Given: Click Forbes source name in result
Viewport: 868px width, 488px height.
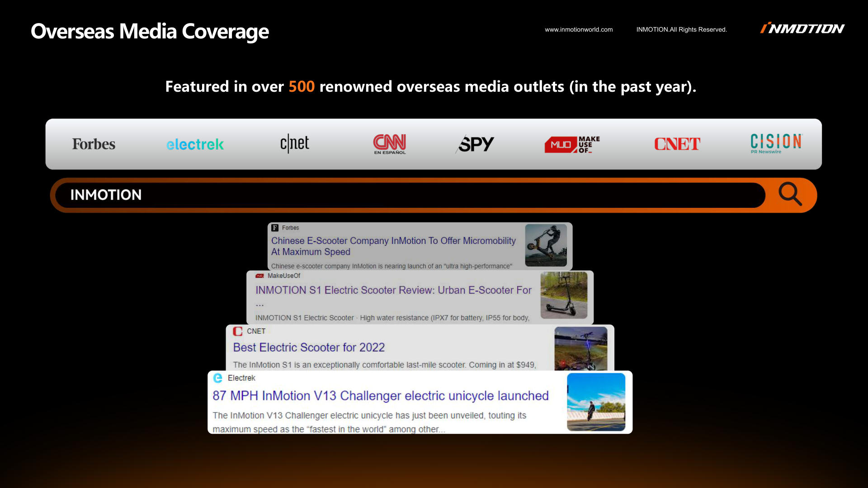Looking at the screenshot, I should click(x=290, y=228).
